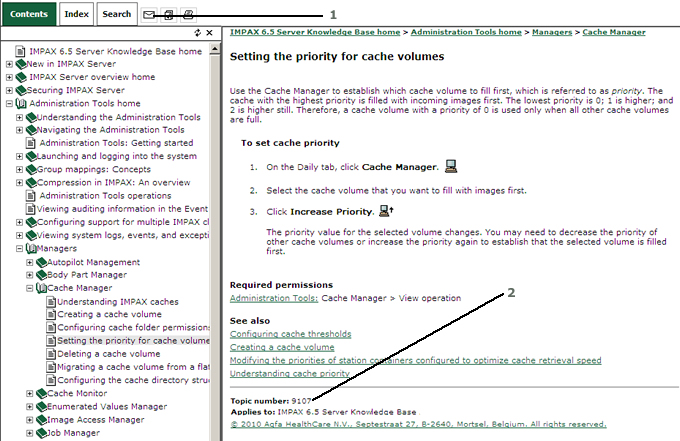Click page icon beside Understanding IMPAX caches
680x441 pixels.
(x=51, y=302)
